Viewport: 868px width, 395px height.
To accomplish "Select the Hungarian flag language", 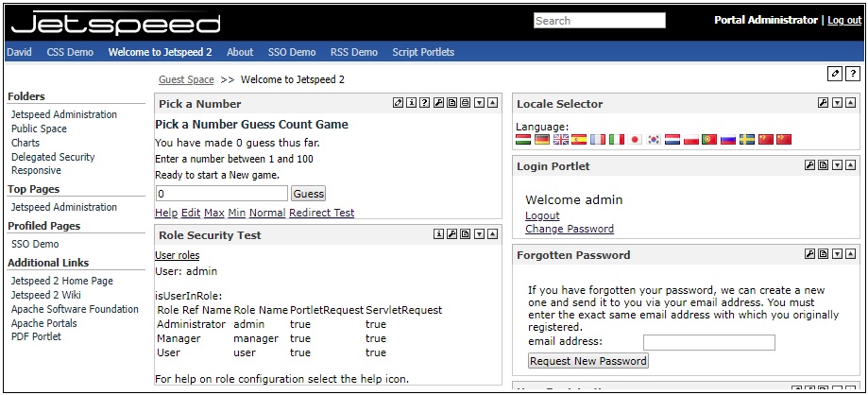I will [523, 140].
